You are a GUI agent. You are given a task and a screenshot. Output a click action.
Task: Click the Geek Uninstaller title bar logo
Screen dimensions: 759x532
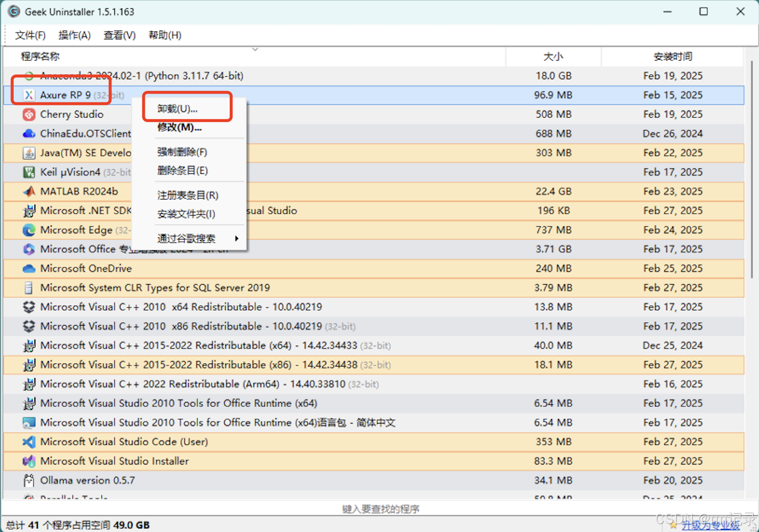tap(14, 11)
